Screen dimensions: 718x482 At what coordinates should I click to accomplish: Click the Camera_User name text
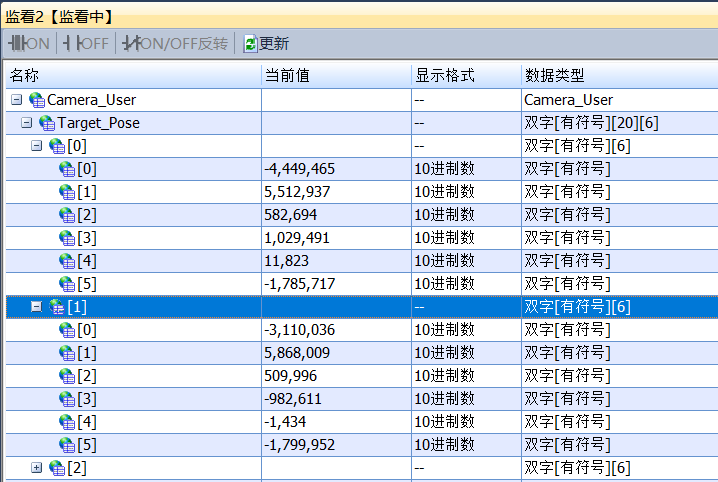[92, 100]
